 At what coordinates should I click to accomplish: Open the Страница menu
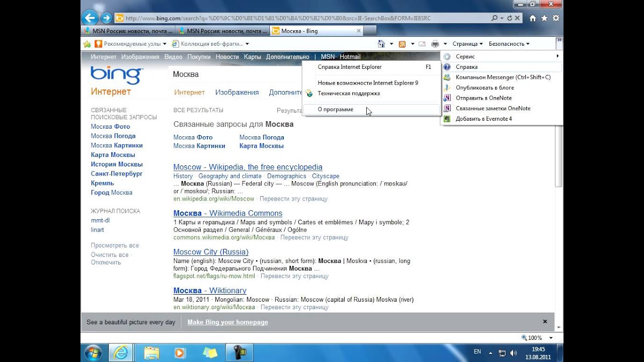click(x=467, y=44)
